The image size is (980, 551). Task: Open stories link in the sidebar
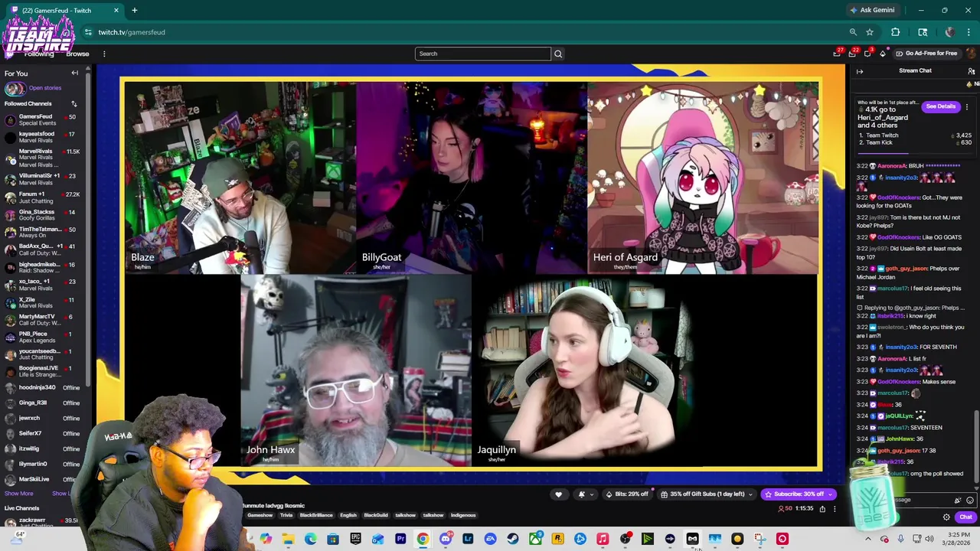(45, 88)
